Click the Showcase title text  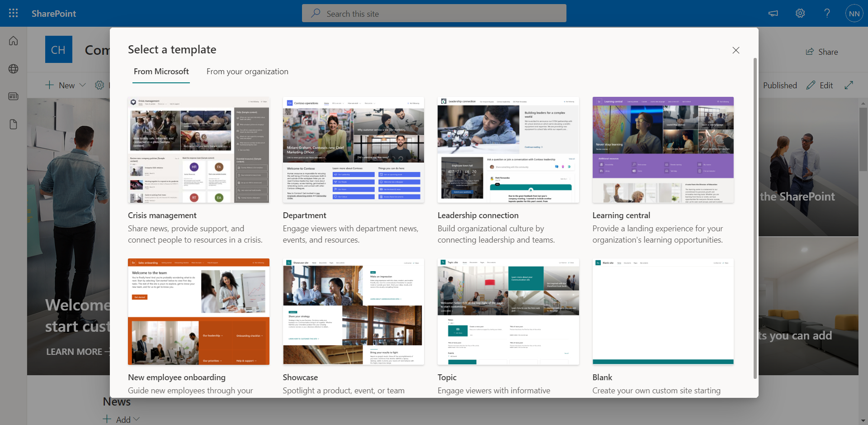[x=300, y=377]
